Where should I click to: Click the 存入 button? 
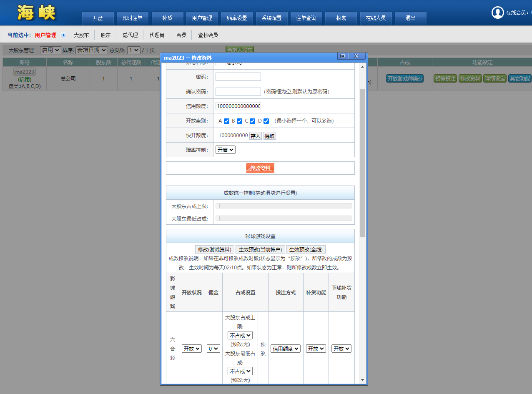255,136
